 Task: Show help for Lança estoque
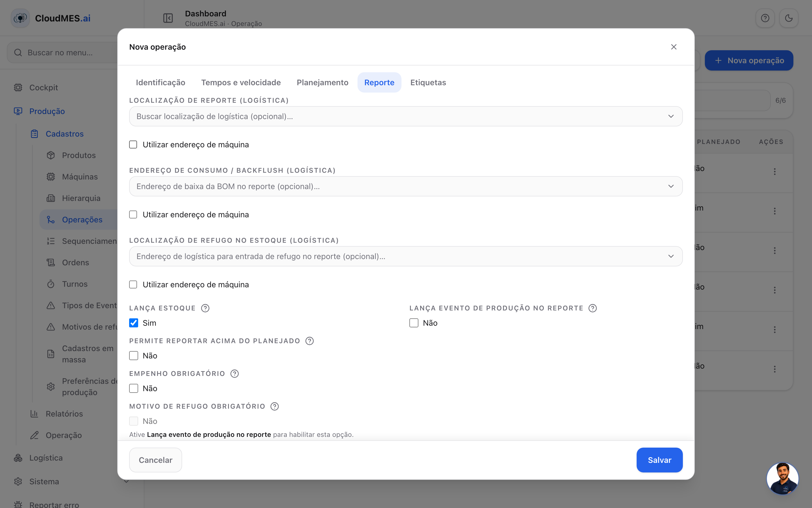205,308
